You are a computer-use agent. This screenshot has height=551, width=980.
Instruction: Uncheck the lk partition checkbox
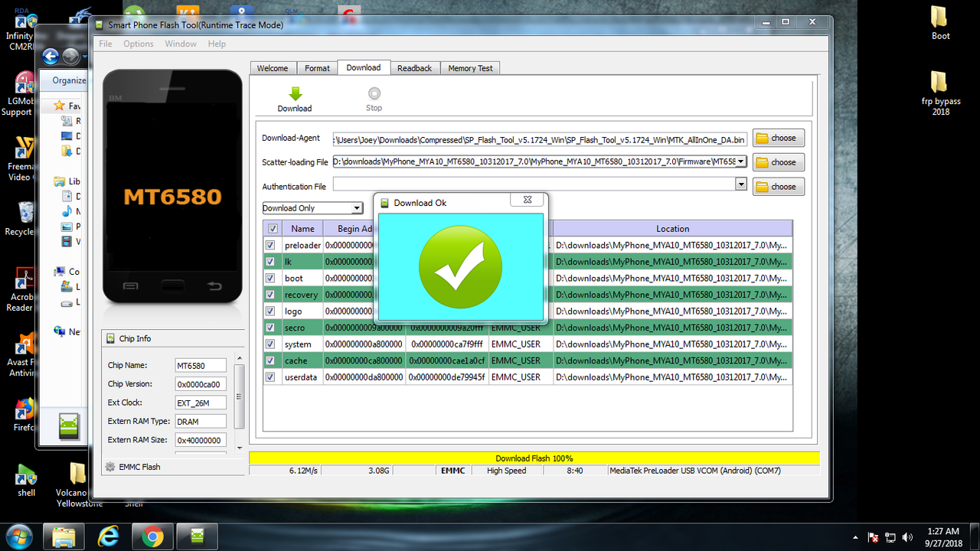(270, 262)
